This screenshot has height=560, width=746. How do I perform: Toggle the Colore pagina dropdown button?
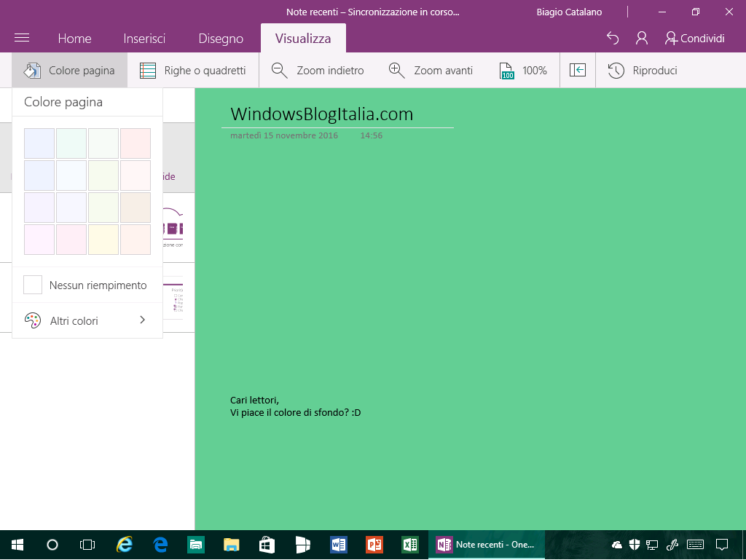click(x=70, y=71)
